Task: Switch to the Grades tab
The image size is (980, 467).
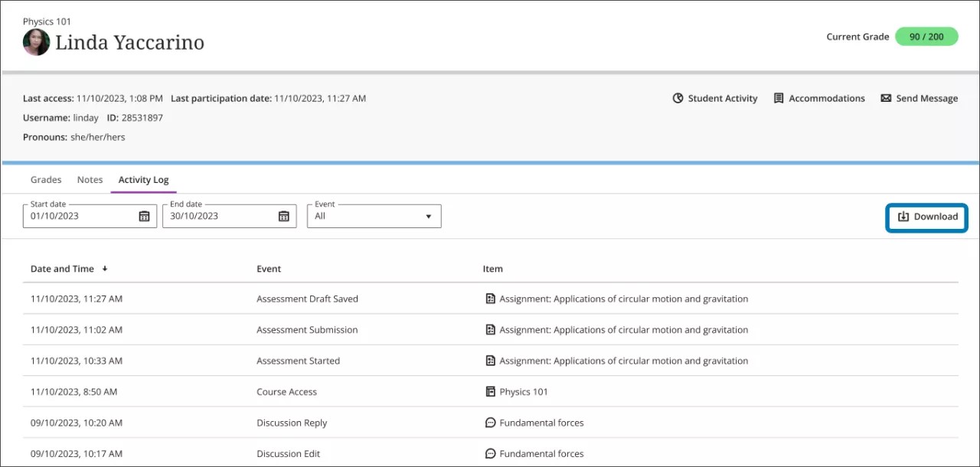Action: pyautogui.click(x=45, y=179)
